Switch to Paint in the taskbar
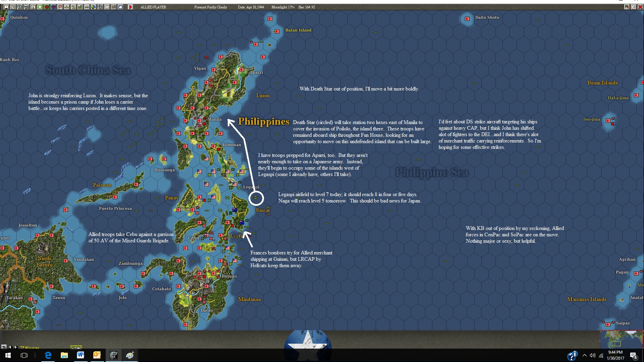The image size is (644, 362). point(130,355)
